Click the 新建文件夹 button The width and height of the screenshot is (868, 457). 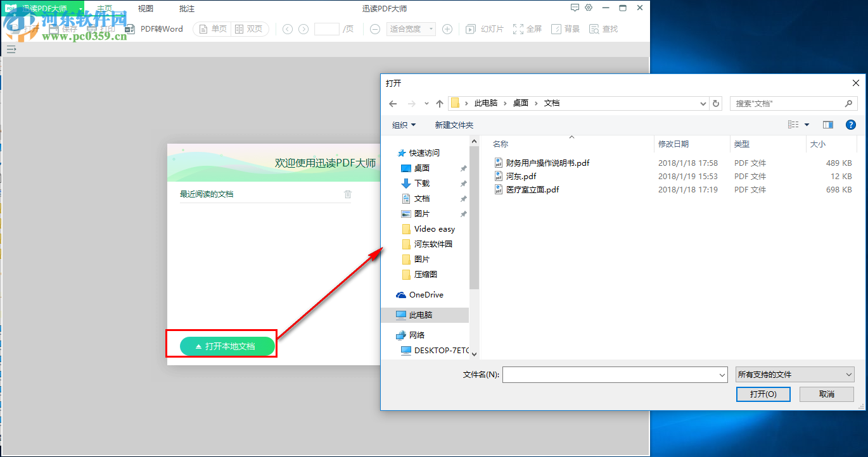click(454, 125)
